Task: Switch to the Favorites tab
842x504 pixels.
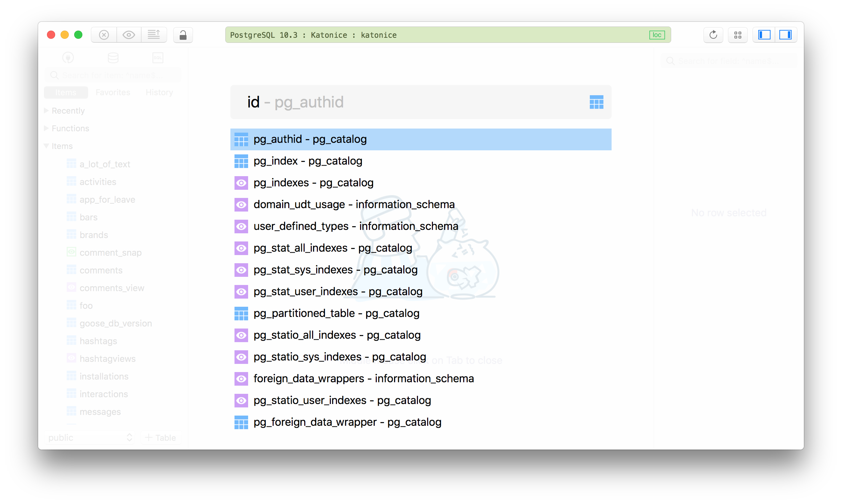Action: [113, 93]
